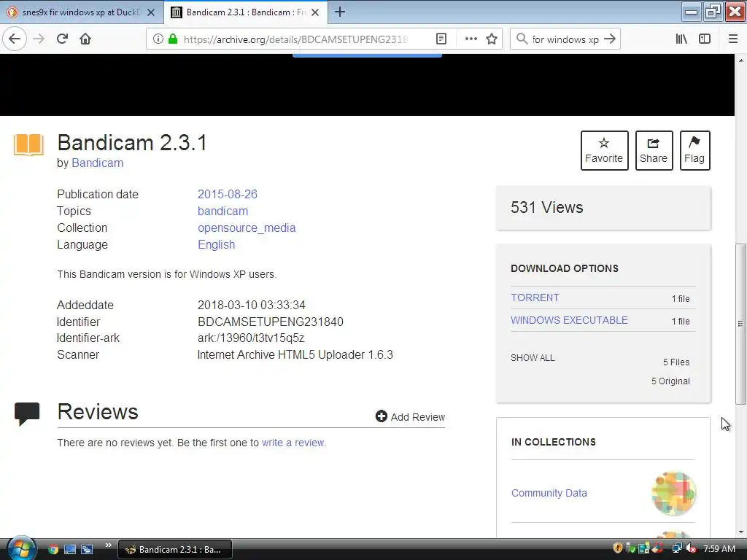Click the muted volume tray icon
747x560 pixels.
click(692, 548)
